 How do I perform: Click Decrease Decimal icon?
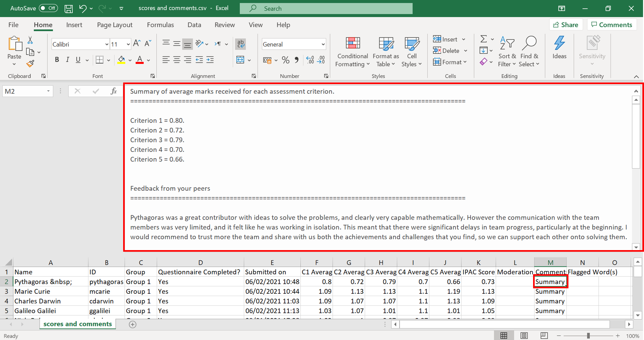(321, 60)
